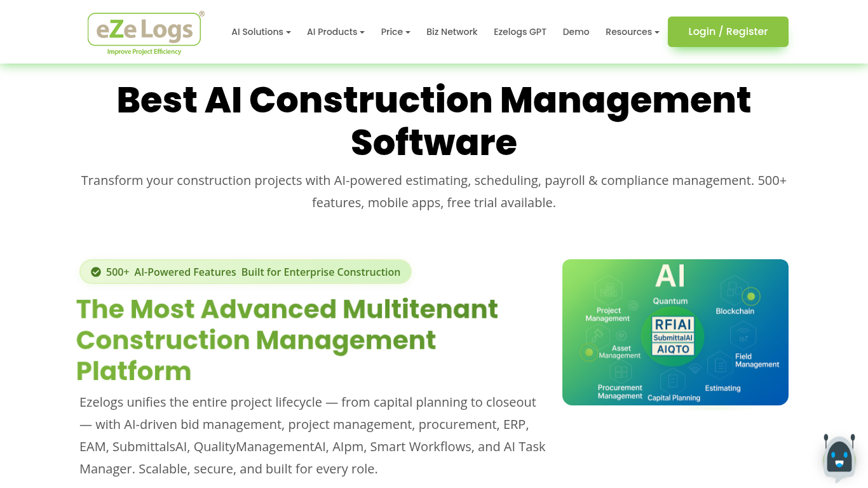Click the Field Management IoT hexagon icon
868x488 pixels.
742,335
